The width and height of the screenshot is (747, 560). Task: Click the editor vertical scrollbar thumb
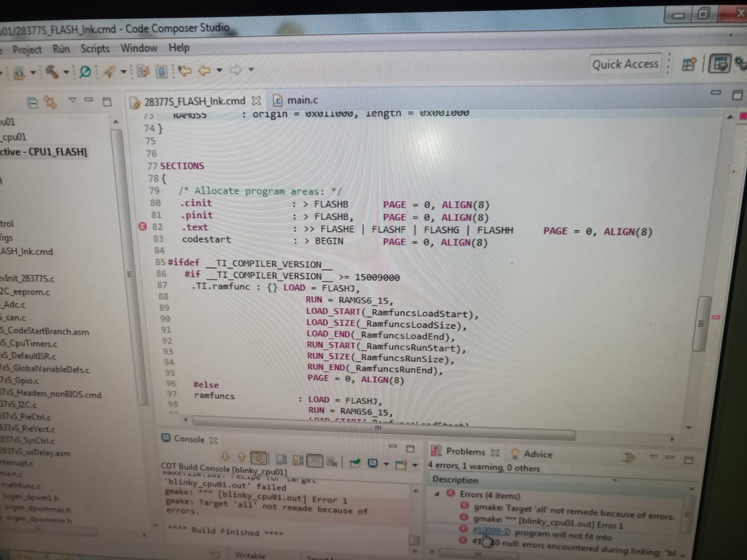click(x=701, y=323)
